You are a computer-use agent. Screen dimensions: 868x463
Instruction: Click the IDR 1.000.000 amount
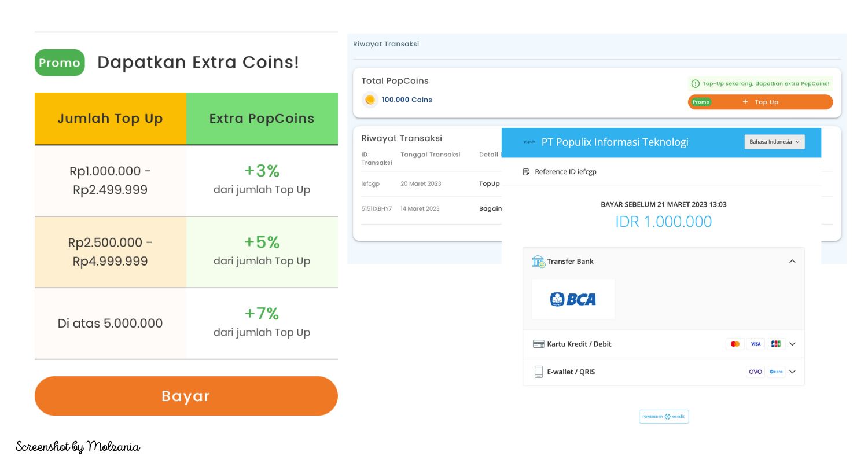point(664,222)
